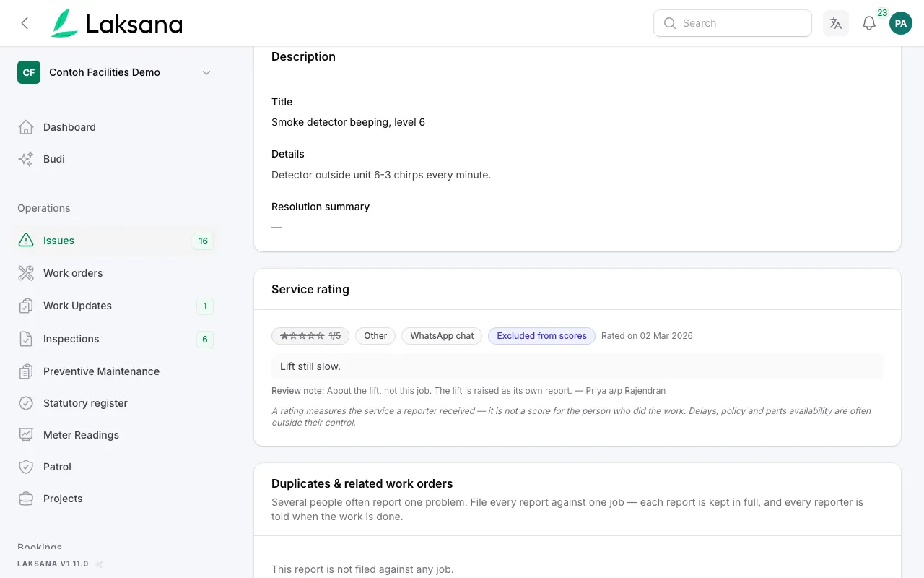Click the 'Operations' sidebar section label
The image size is (924, 578).
[x=44, y=208]
